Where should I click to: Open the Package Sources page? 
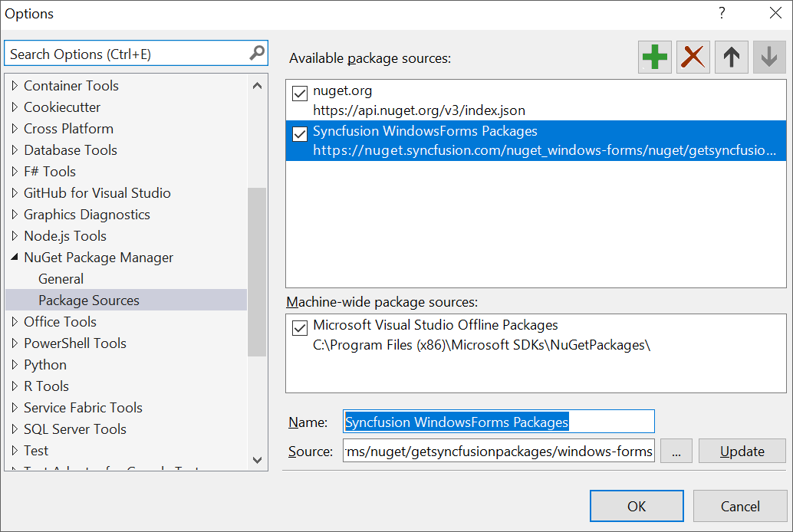pyautogui.click(x=88, y=300)
